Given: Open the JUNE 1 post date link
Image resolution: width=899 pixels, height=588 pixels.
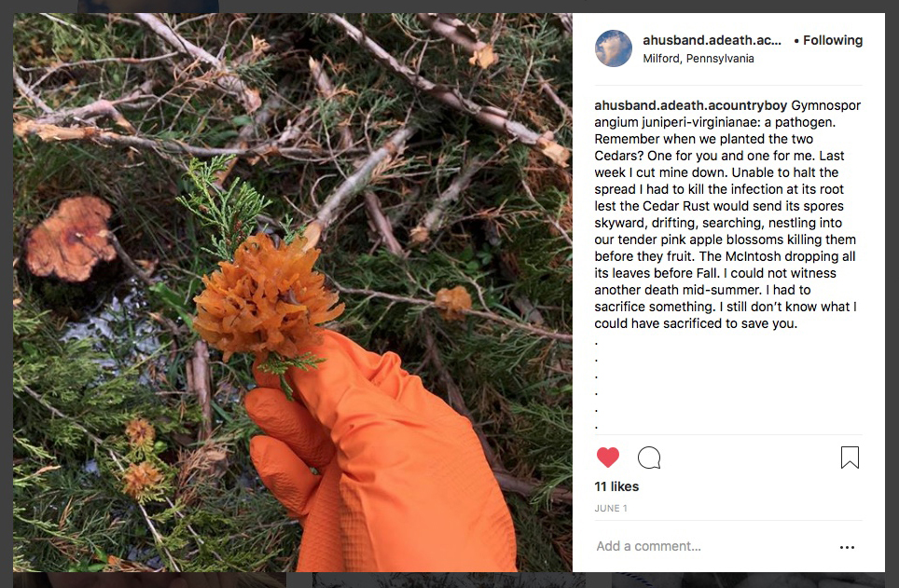Looking at the screenshot, I should (611, 509).
